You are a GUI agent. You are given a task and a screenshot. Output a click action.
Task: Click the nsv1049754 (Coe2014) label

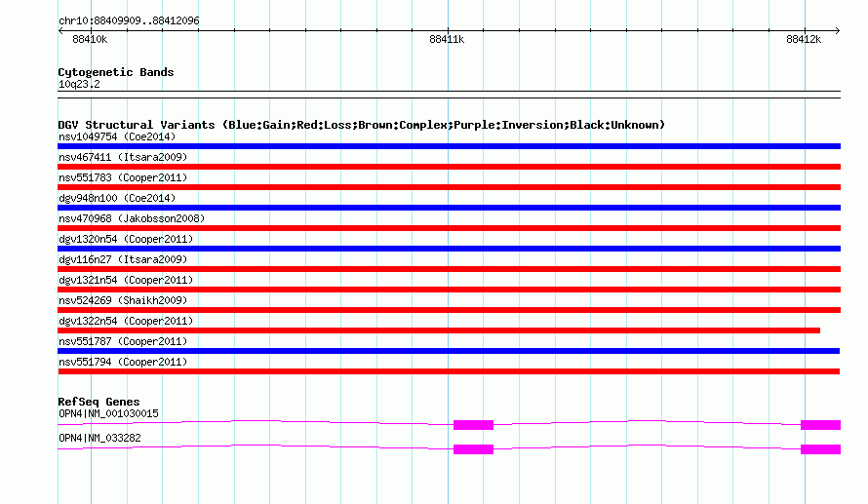click(117, 136)
